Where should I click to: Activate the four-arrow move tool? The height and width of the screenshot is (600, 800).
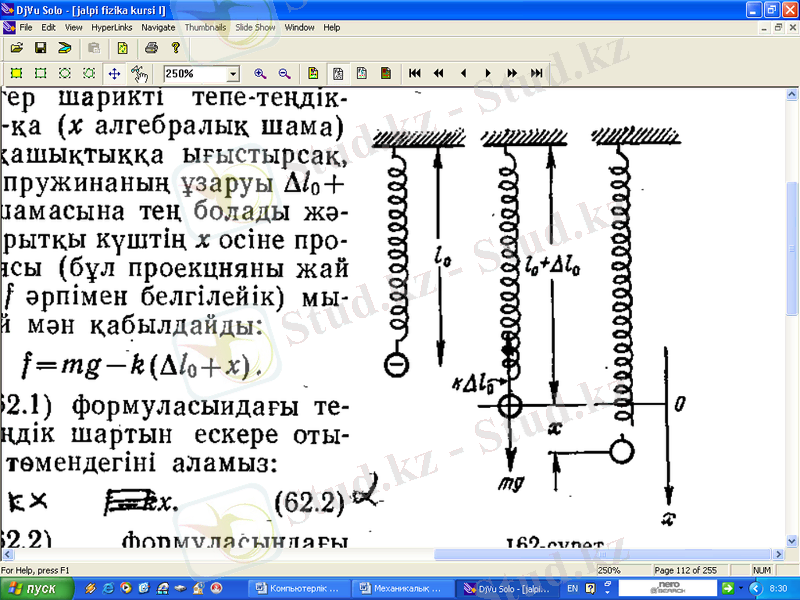(x=114, y=73)
